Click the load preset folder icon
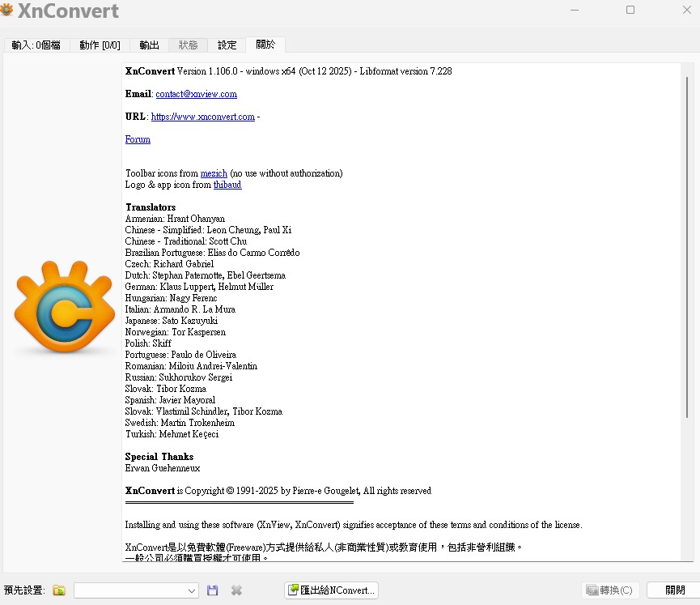The height and width of the screenshot is (605, 700). (59, 590)
